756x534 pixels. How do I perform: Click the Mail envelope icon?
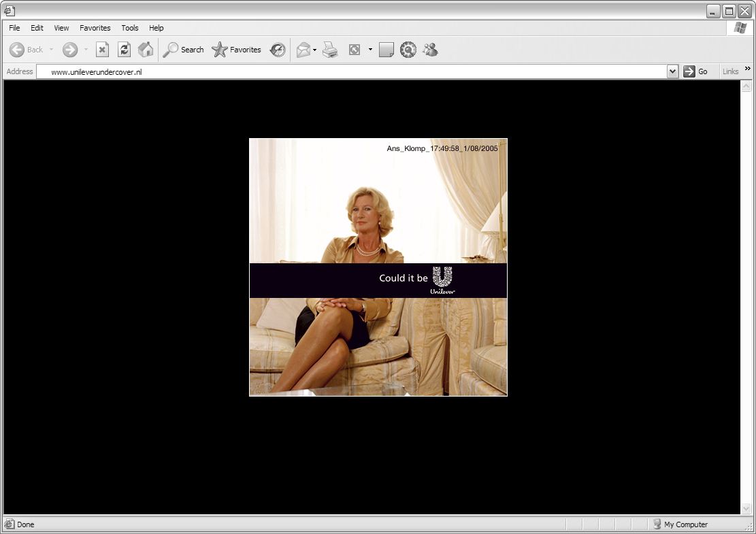pyautogui.click(x=303, y=50)
